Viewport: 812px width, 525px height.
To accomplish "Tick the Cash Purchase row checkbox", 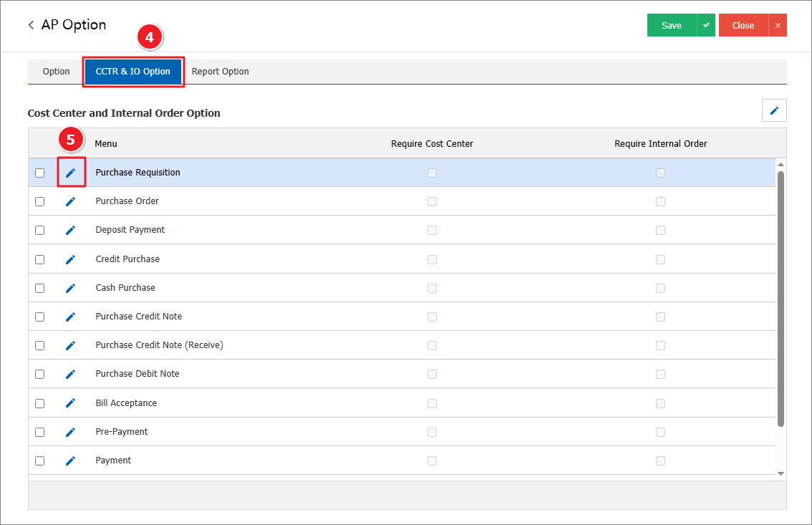I will (x=40, y=288).
